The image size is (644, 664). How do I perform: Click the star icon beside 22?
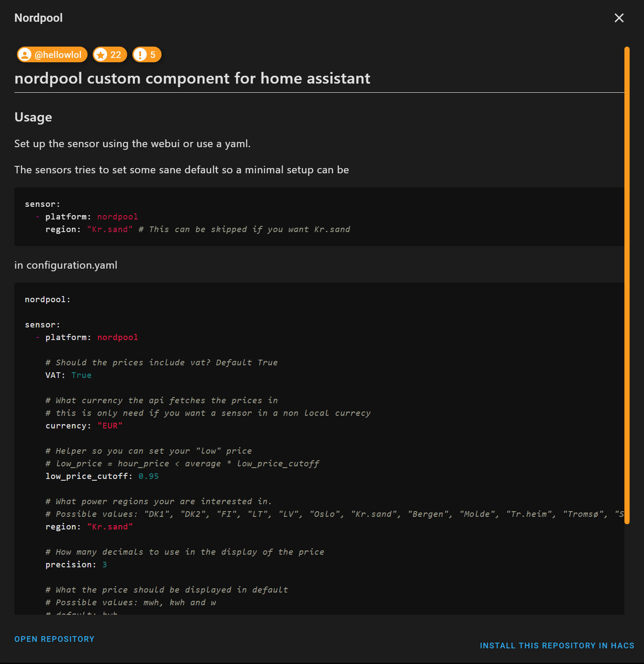101,55
